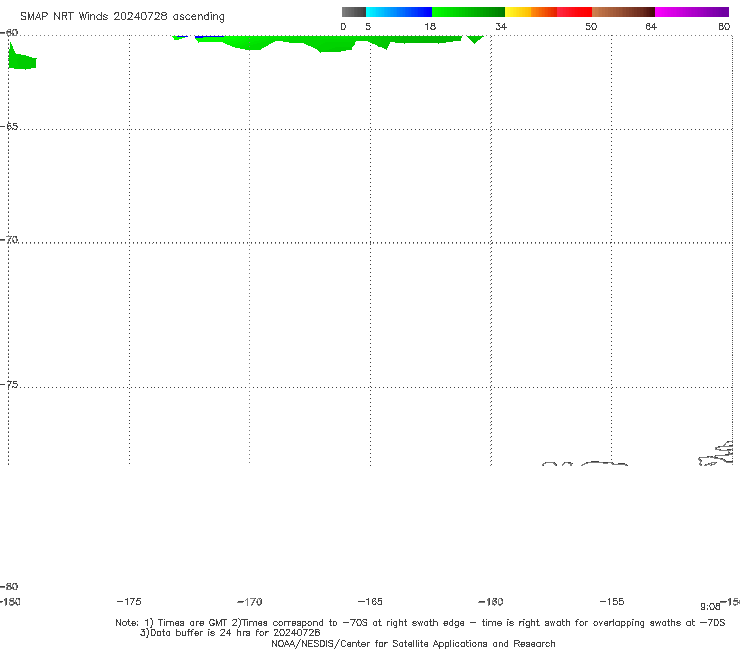Viewport: 740px width, 650px height.
Task: Click the '-80' latitude label
Action: [x=9, y=586]
